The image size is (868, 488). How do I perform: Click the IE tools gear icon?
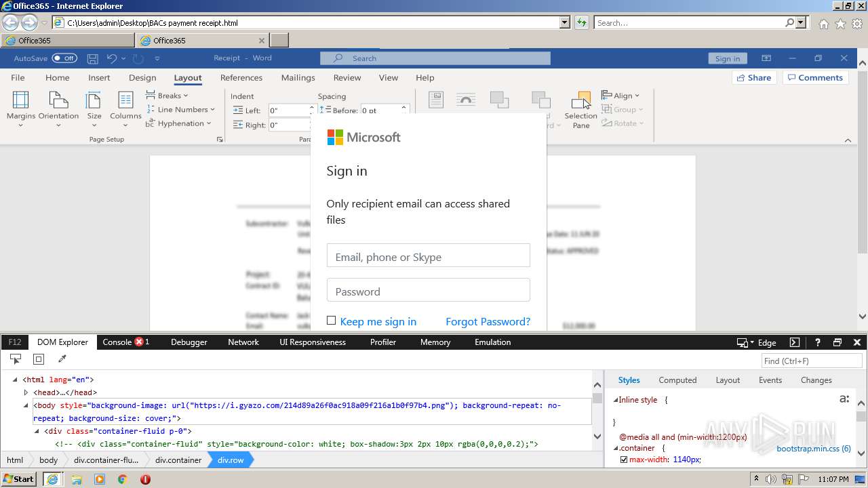(x=857, y=23)
